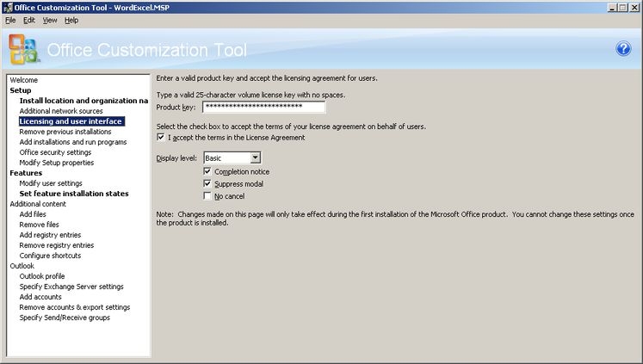The width and height of the screenshot is (643, 364).
Task: Select Licensing and user interface
Action: tap(71, 121)
